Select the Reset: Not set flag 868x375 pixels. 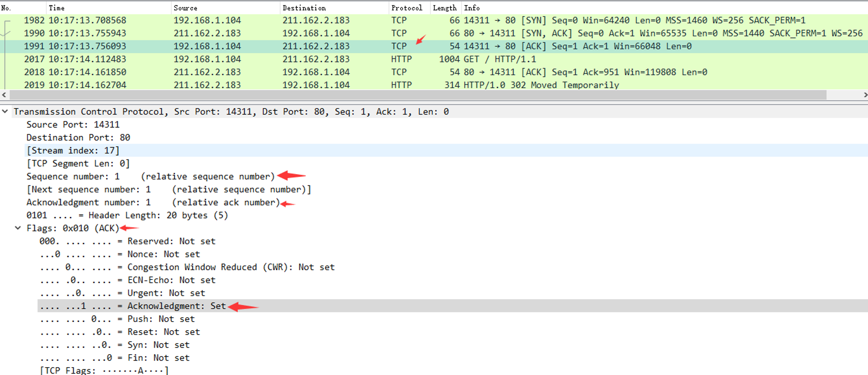(120, 332)
